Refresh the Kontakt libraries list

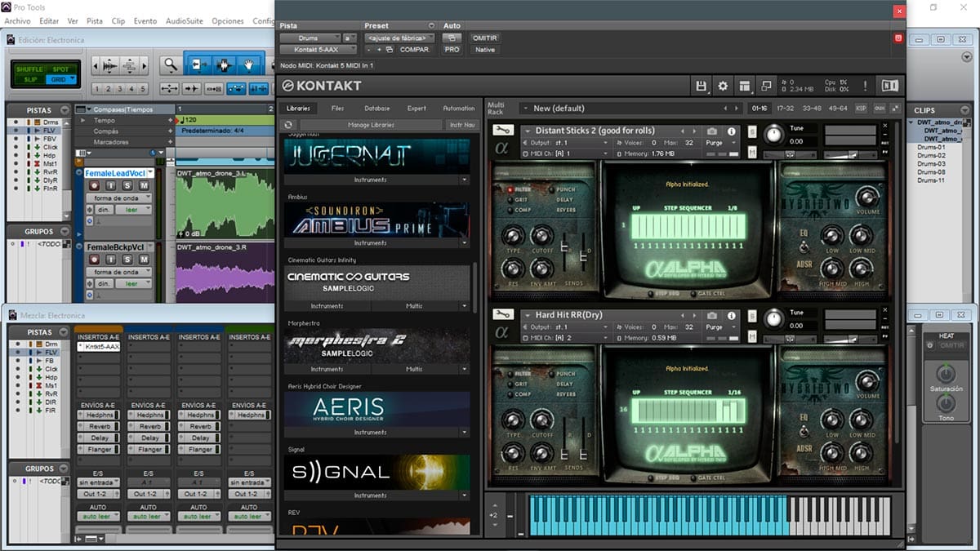coord(288,125)
